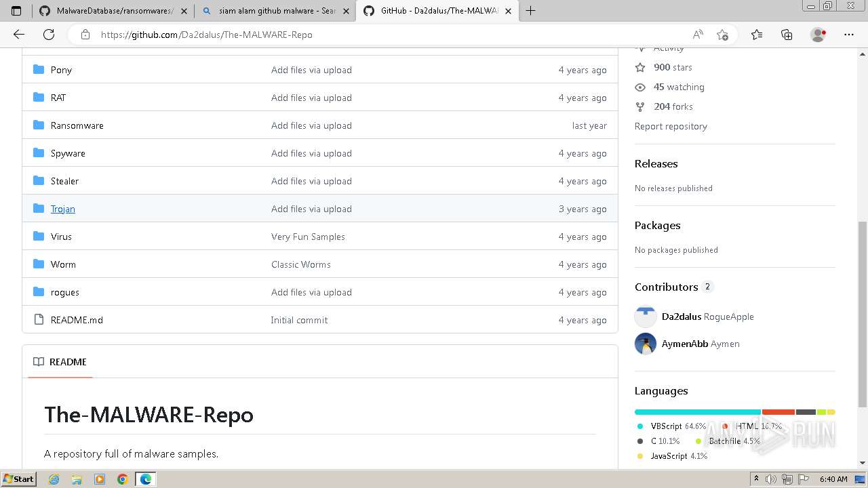Click 'last year' timestamp in Ransomware row
Viewport: 868px width, 488px height.
tap(589, 125)
